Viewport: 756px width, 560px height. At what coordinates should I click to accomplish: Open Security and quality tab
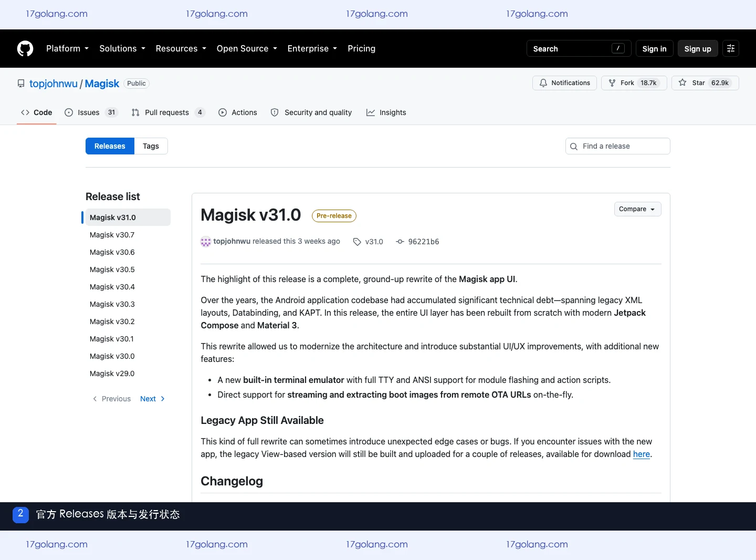click(311, 112)
